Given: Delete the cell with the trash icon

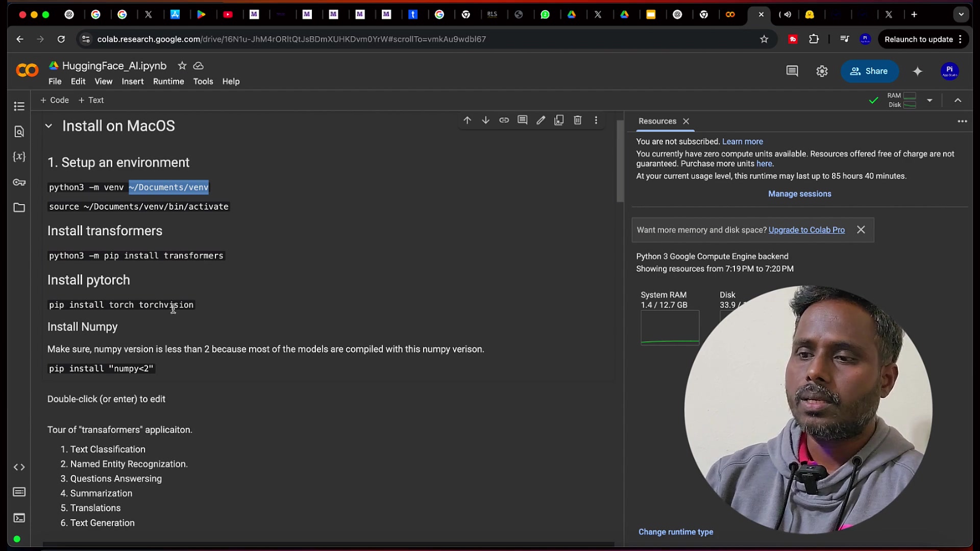Looking at the screenshot, I should click(x=577, y=120).
